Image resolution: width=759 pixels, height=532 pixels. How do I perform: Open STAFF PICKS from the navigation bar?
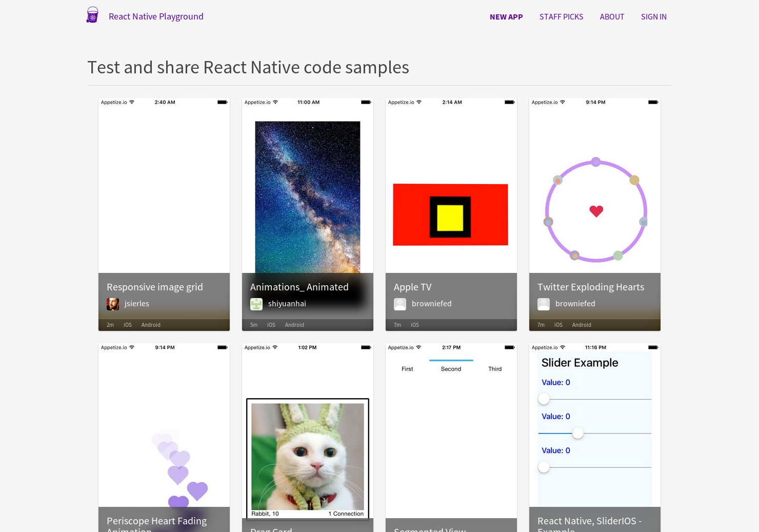pyautogui.click(x=561, y=16)
